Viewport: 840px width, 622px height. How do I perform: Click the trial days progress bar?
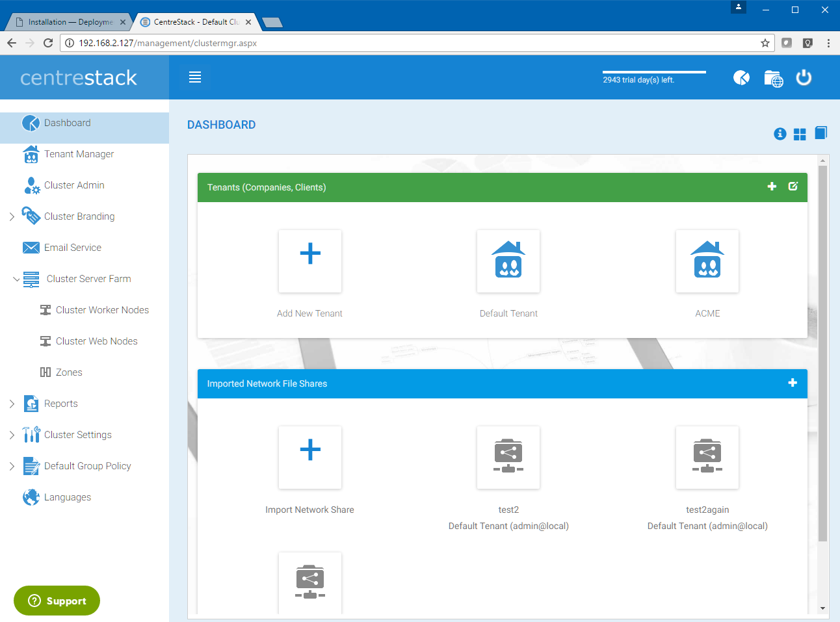[x=654, y=72]
